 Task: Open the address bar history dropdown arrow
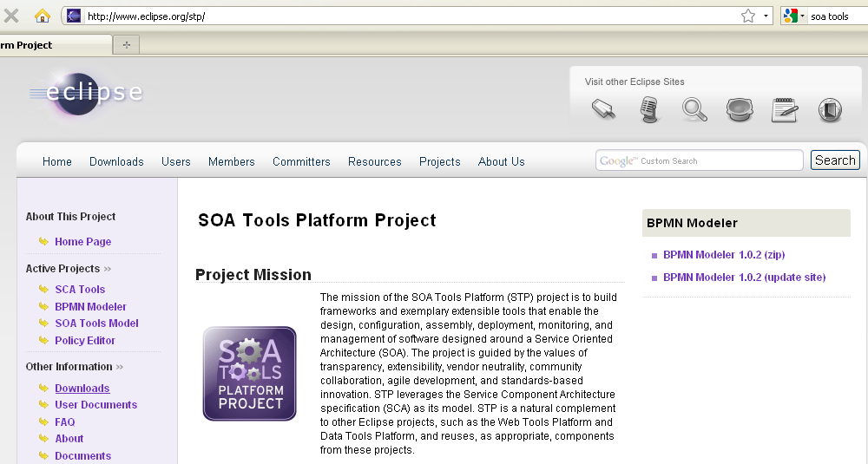pyautogui.click(x=765, y=16)
